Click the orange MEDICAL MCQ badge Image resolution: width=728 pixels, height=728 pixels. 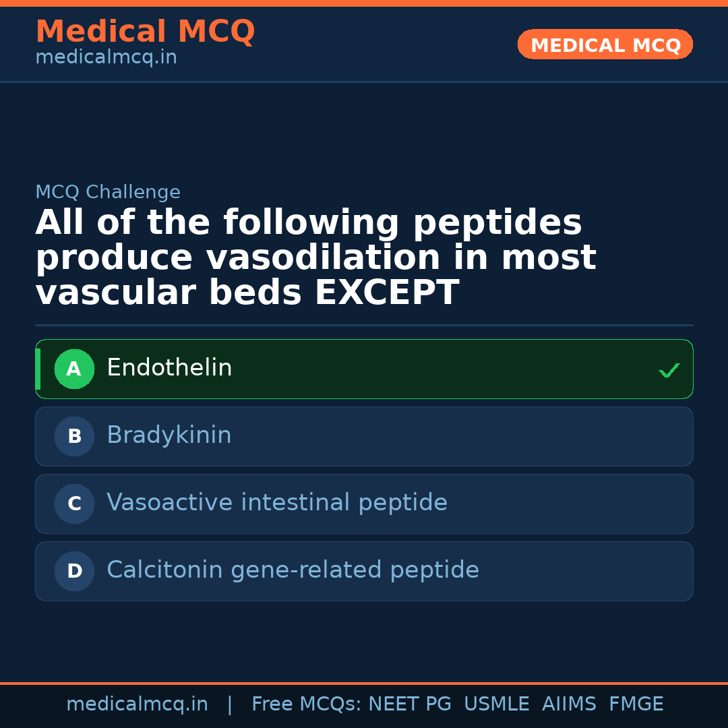(x=605, y=44)
